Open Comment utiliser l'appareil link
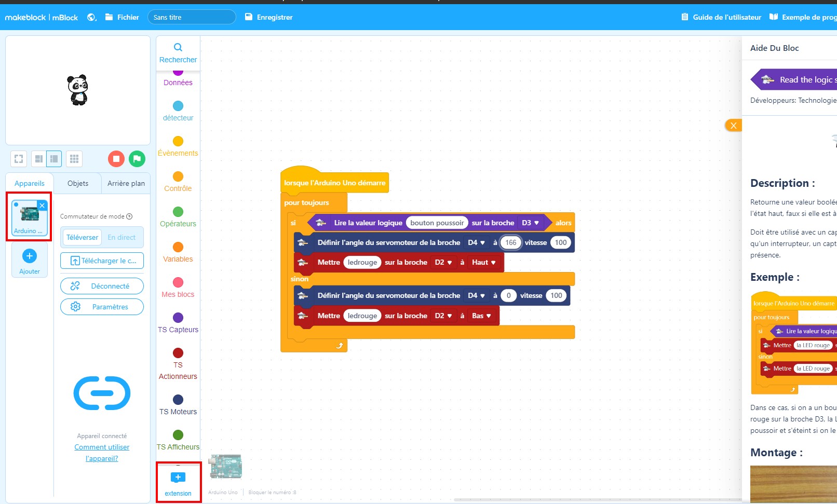Image resolution: width=837 pixels, height=504 pixels. (x=102, y=453)
